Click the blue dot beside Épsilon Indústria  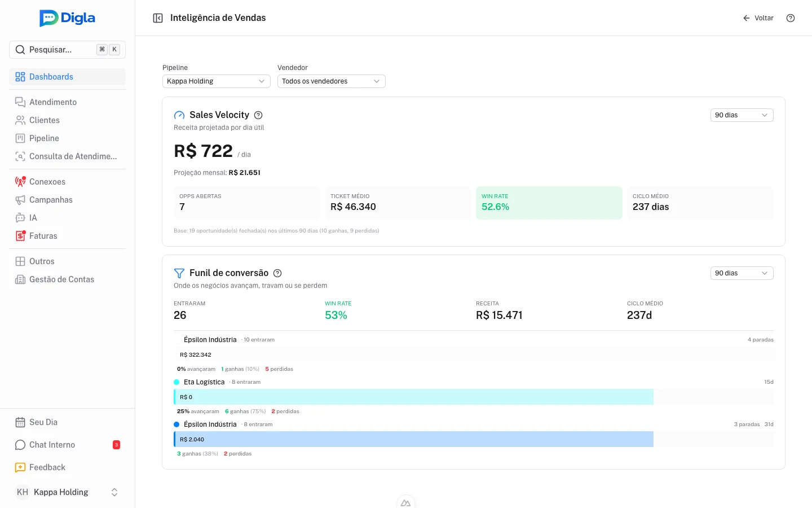[176, 424]
